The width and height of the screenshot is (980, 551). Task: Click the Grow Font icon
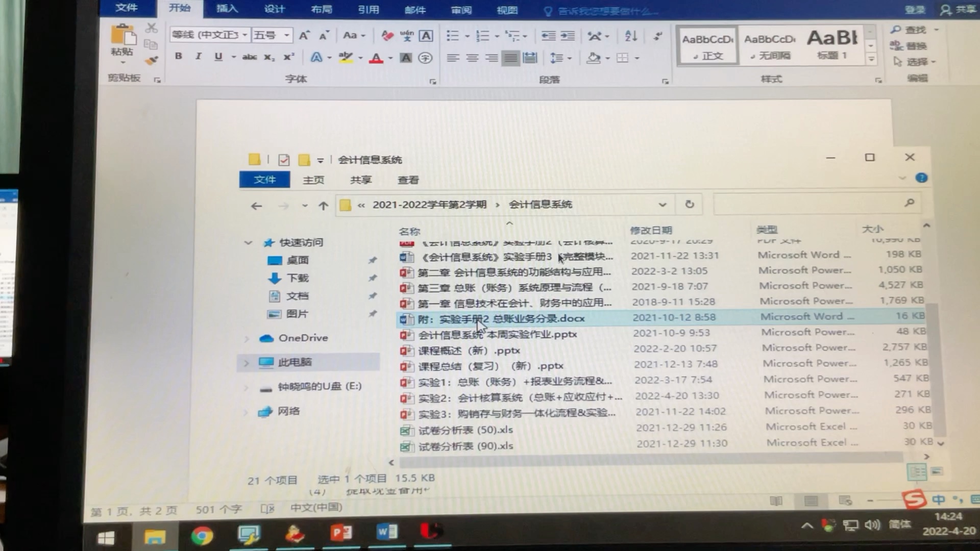304,35
